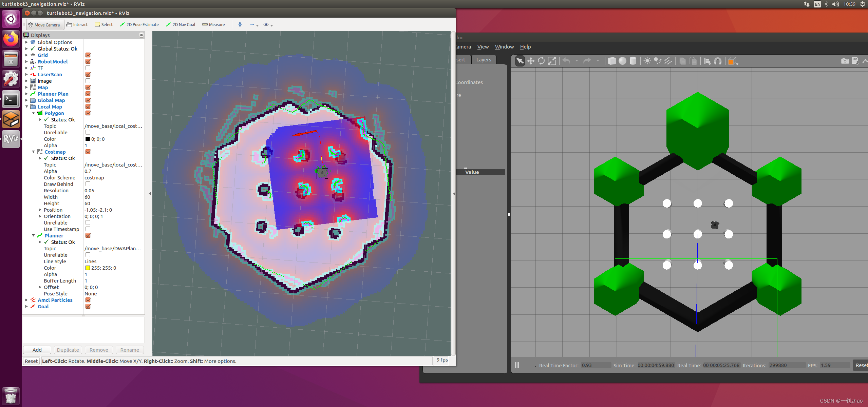Expand the Global Map display
The width and height of the screenshot is (868, 407).
(27, 100)
